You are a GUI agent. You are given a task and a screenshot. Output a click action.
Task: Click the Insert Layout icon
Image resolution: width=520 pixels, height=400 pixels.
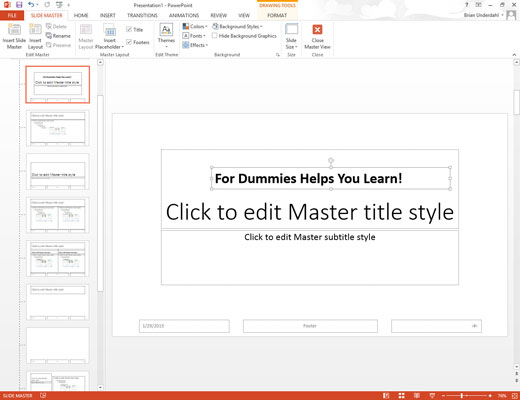click(x=35, y=36)
